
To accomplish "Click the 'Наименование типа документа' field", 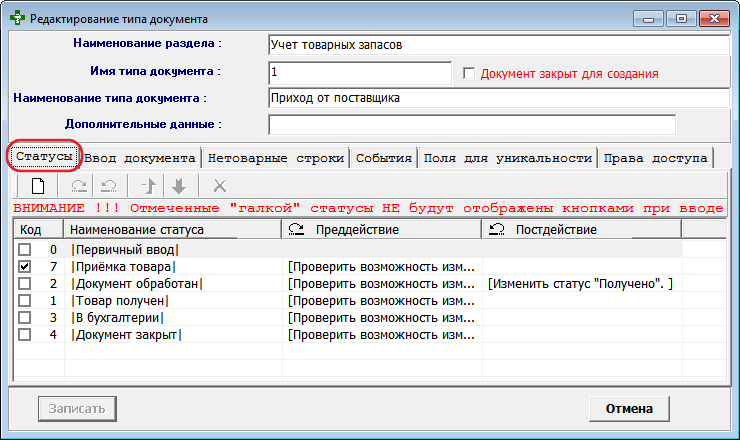I will click(x=499, y=98).
